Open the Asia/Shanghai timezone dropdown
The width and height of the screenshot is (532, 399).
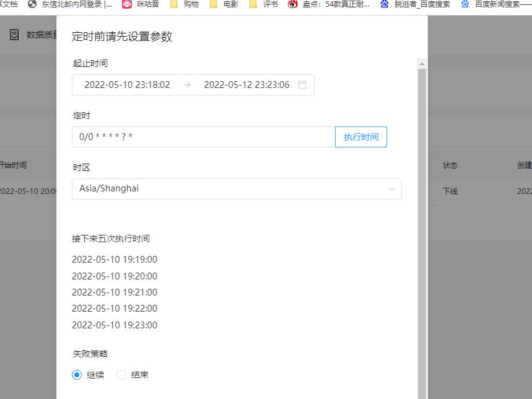pos(237,188)
